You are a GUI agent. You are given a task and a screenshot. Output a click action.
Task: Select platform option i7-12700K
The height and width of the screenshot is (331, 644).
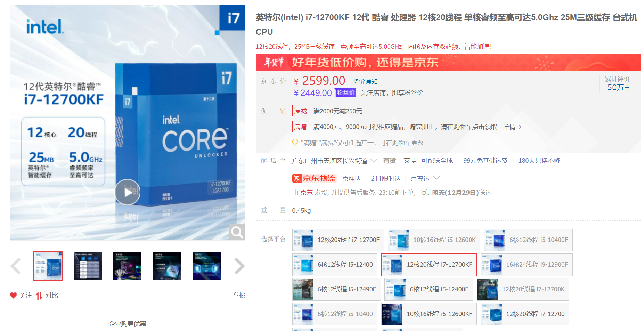pos(523,289)
